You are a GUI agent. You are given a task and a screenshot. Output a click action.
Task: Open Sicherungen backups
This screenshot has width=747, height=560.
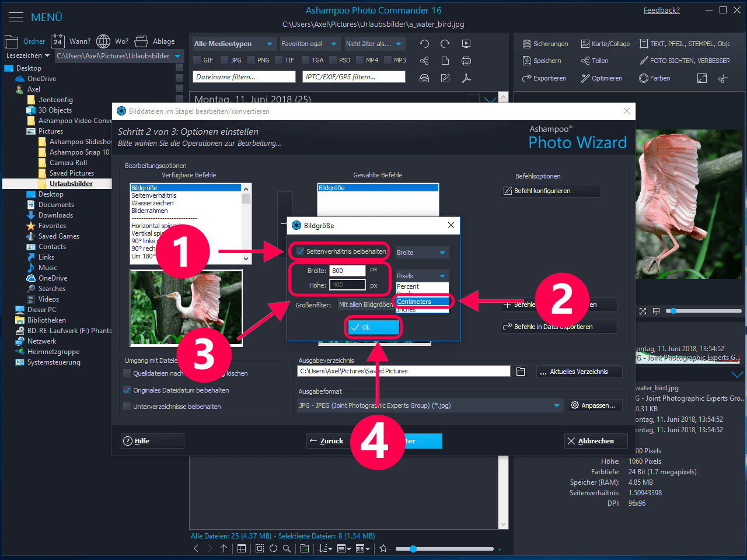[545, 44]
